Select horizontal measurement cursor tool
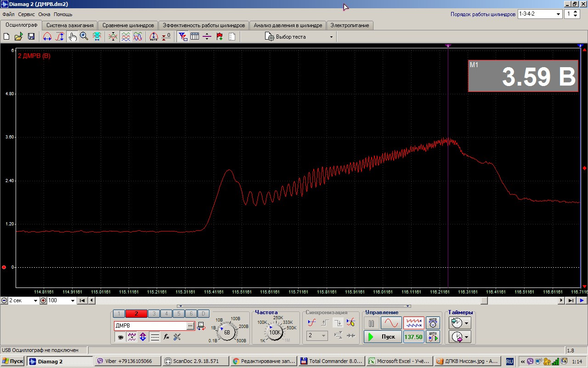Image resolution: width=588 pixels, height=368 pixels. (47, 36)
